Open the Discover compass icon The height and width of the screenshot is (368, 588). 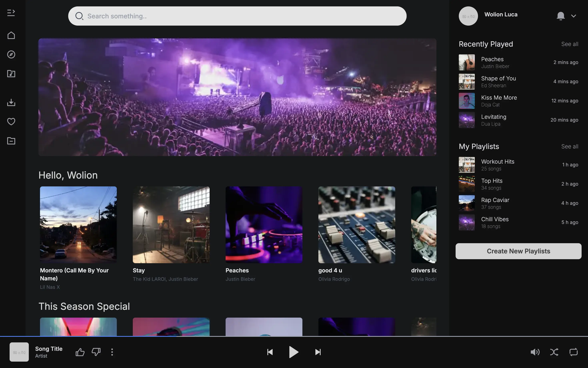tap(11, 55)
